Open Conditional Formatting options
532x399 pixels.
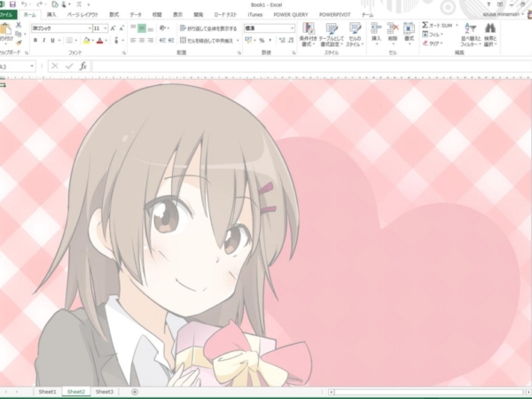coord(308,35)
